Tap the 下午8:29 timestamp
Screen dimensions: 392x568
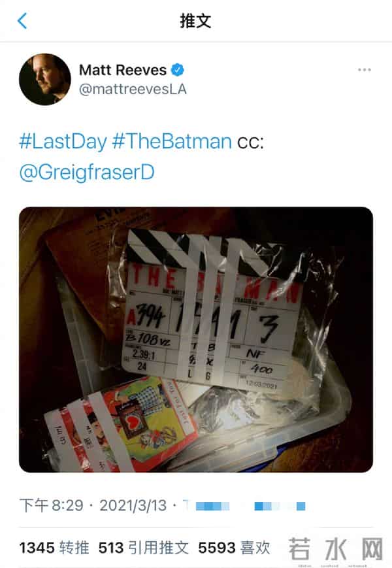tap(52, 505)
